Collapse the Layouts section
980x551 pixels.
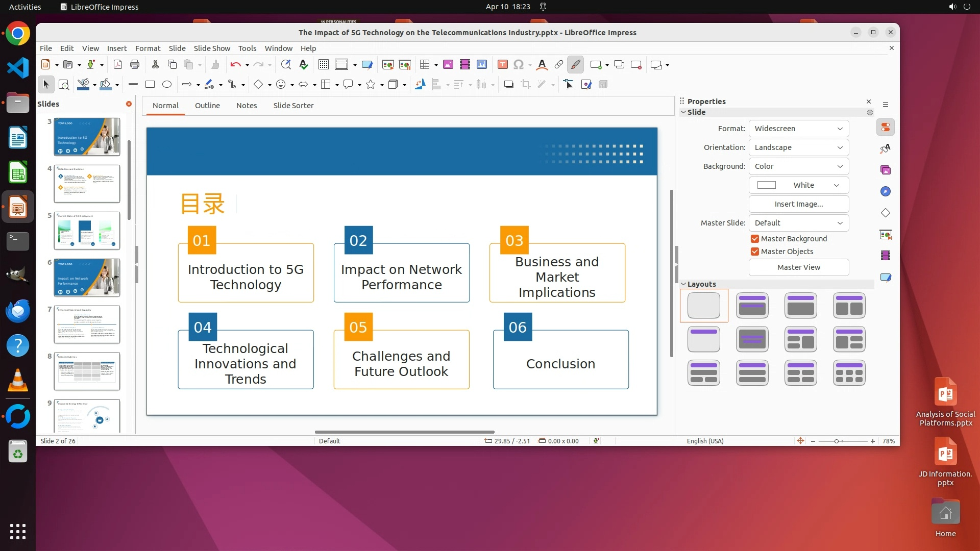coord(684,284)
